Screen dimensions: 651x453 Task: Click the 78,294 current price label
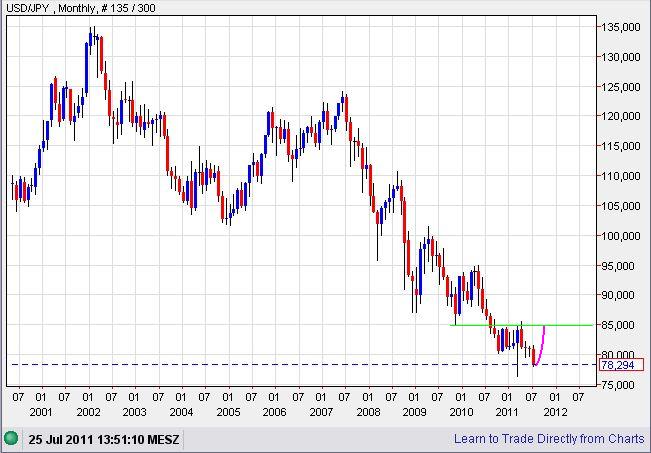click(x=622, y=365)
